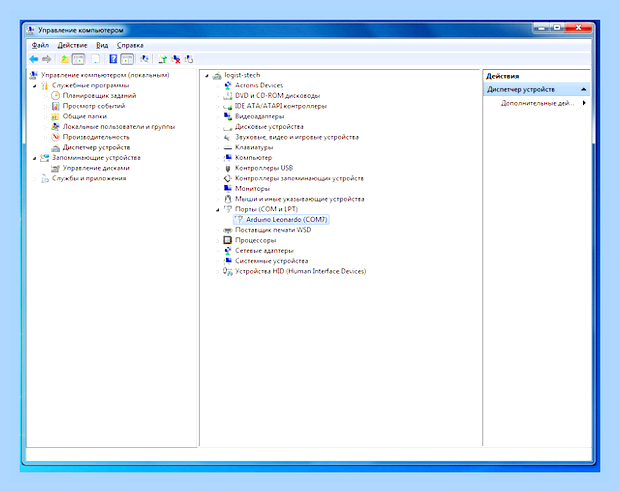The width and height of the screenshot is (620, 492).
Task: Click the grey Forward arrow toolbar icon
Action: point(47,59)
